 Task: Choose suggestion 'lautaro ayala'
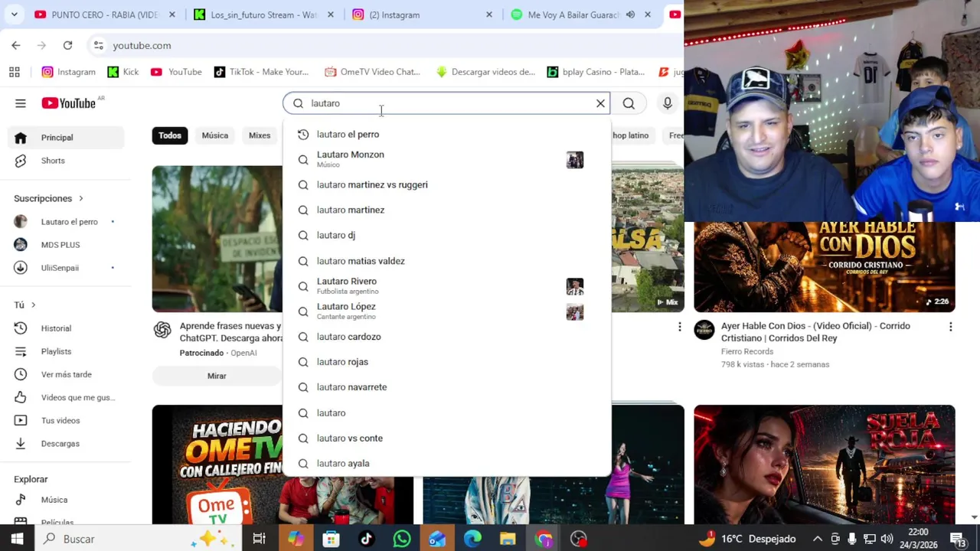pos(447,464)
